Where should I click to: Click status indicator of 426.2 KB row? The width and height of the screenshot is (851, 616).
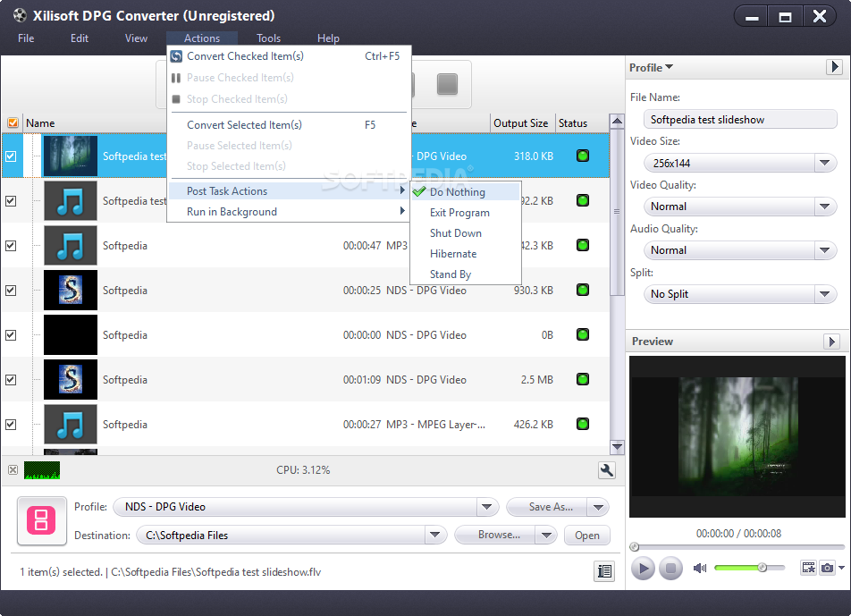click(x=582, y=423)
